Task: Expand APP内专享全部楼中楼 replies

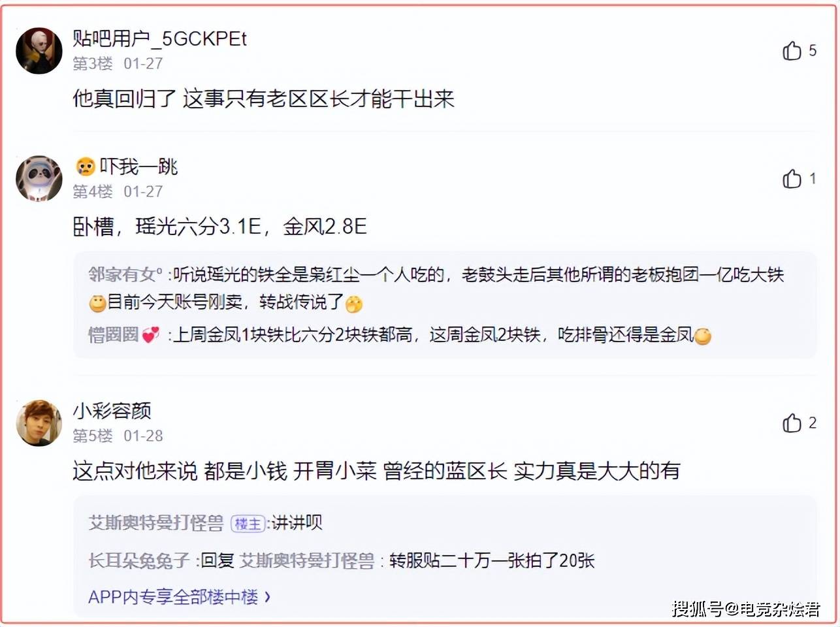Action: pyautogui.click(x=180, y=597)
